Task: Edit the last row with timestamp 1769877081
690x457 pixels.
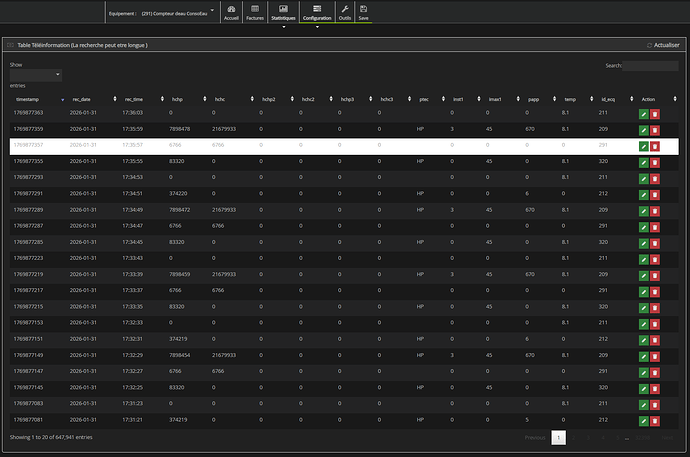Action: (643, 419)
